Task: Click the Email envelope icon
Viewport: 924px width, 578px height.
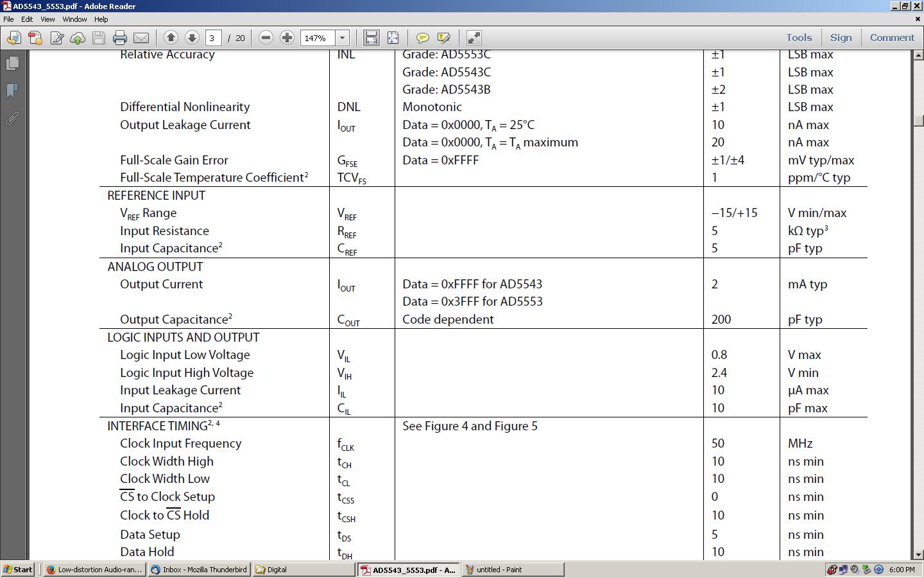Action: pyautogui.click(x=141, y=38)
